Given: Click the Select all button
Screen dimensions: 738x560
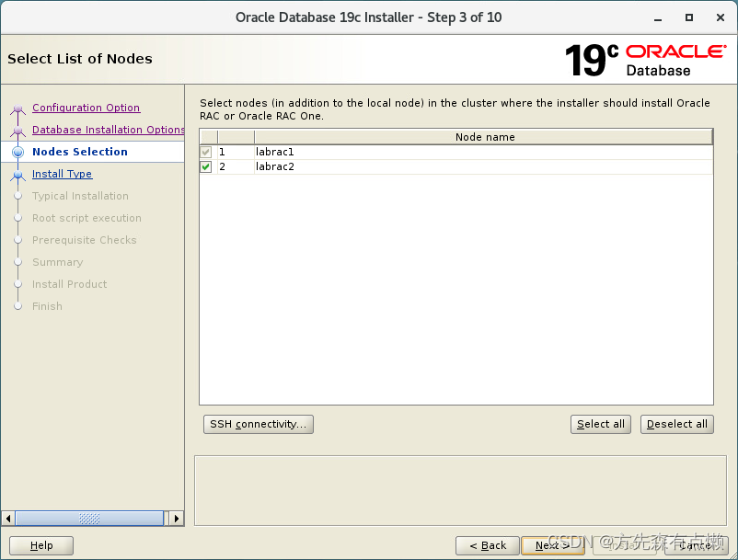Looking at the screenshot, I should click(x=601, y=424).
